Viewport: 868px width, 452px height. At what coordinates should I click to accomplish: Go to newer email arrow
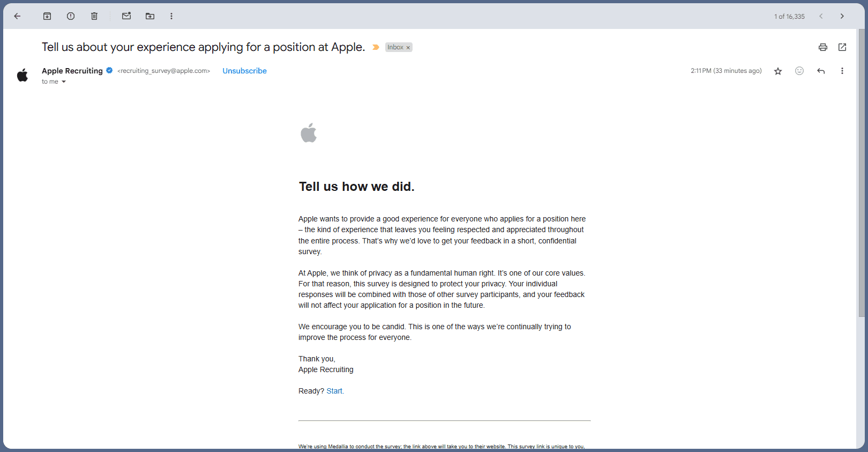coord(821,16)
